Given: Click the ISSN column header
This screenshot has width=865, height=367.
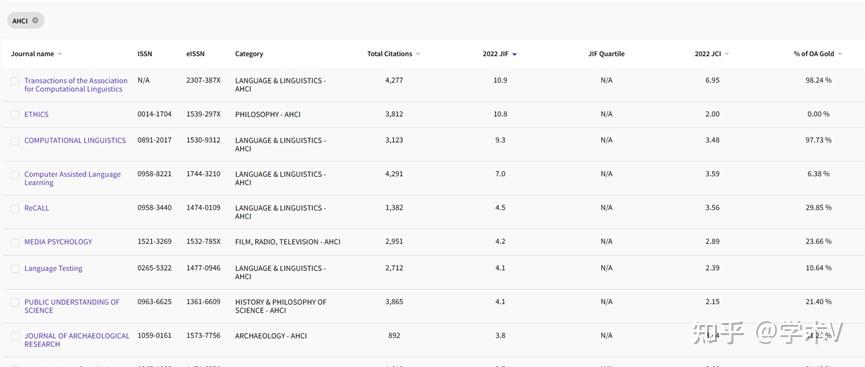Looking at the screenshot, I should coord(145,54).
